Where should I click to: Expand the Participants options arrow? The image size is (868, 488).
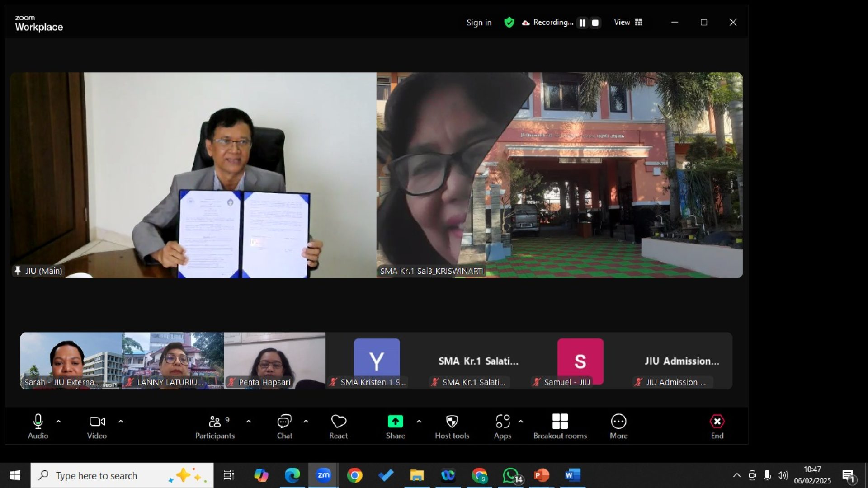(249, 421)
